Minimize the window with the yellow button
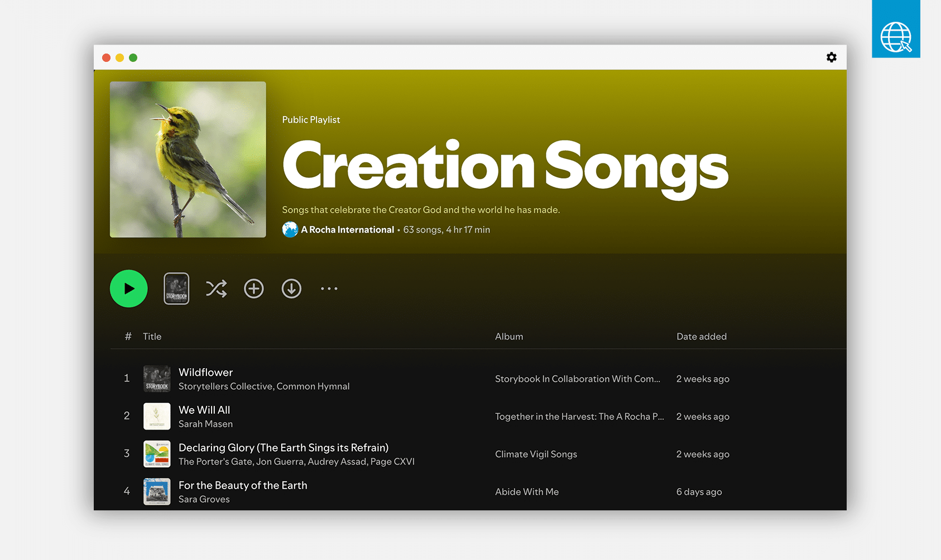The width and height of the screenshot is (941, 560). point(119,57)
